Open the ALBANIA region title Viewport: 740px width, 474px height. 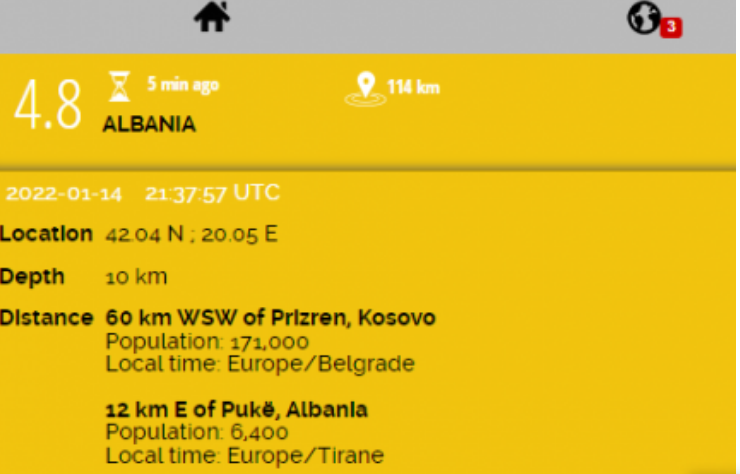[x=149, y=125]
